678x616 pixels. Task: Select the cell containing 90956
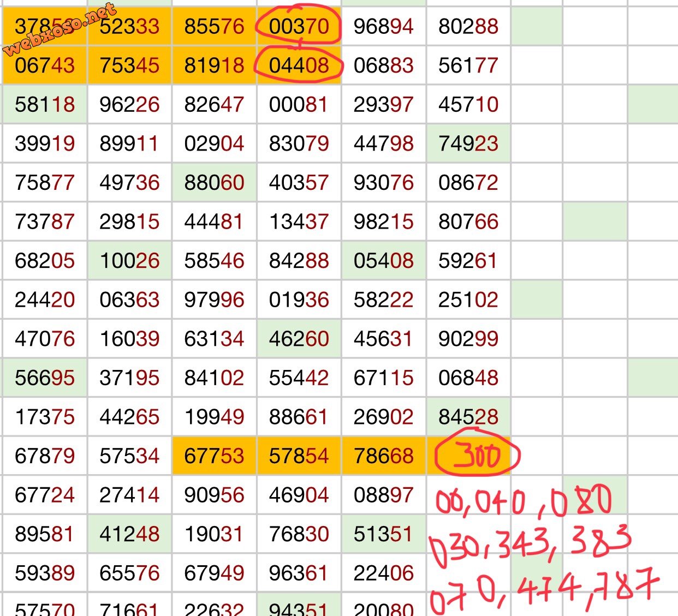(215, 495)
